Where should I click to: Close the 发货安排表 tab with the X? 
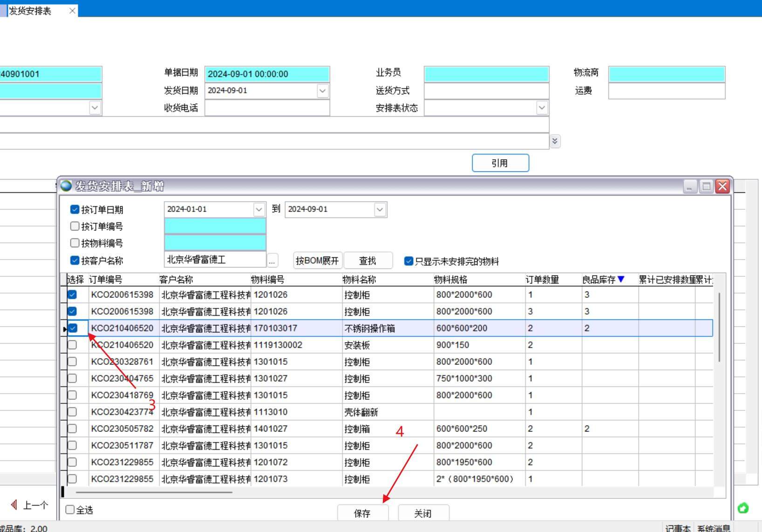pos(72,11)
